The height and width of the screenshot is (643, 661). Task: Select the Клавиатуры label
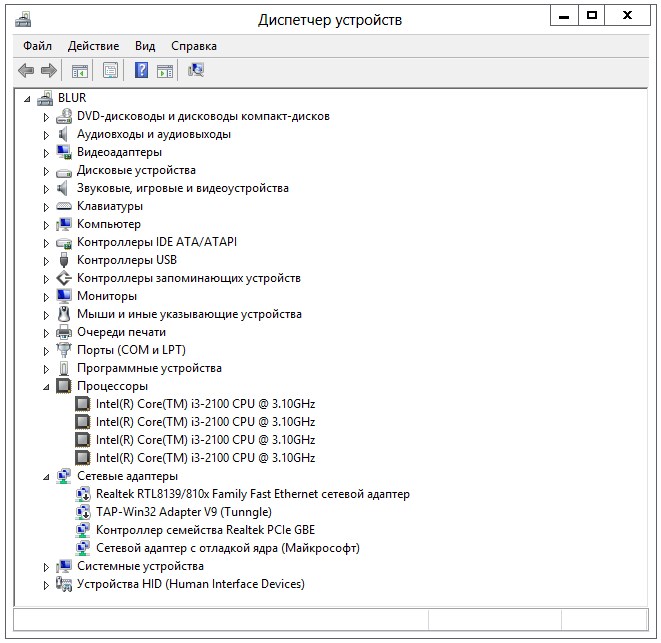(110, 206)
